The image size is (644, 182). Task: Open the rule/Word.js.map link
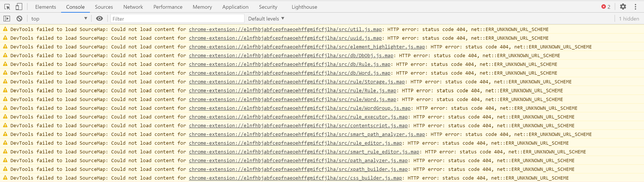point(293,99)
